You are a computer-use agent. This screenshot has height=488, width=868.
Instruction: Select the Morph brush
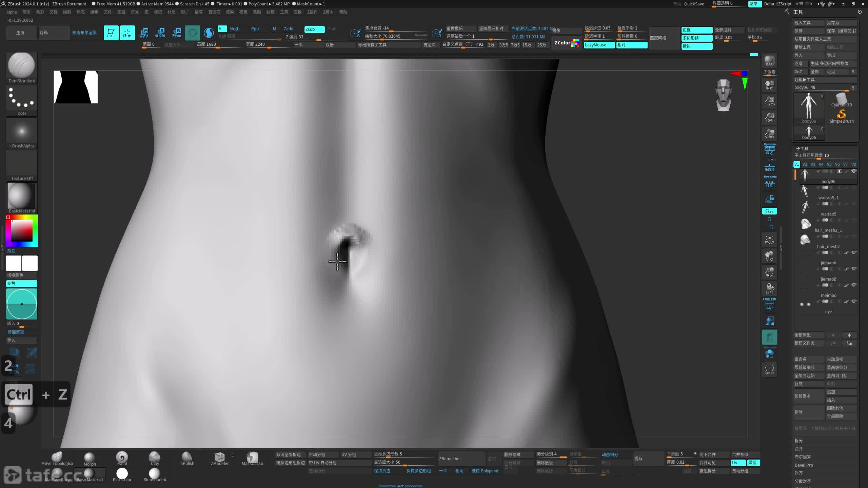tap(90, 460)
